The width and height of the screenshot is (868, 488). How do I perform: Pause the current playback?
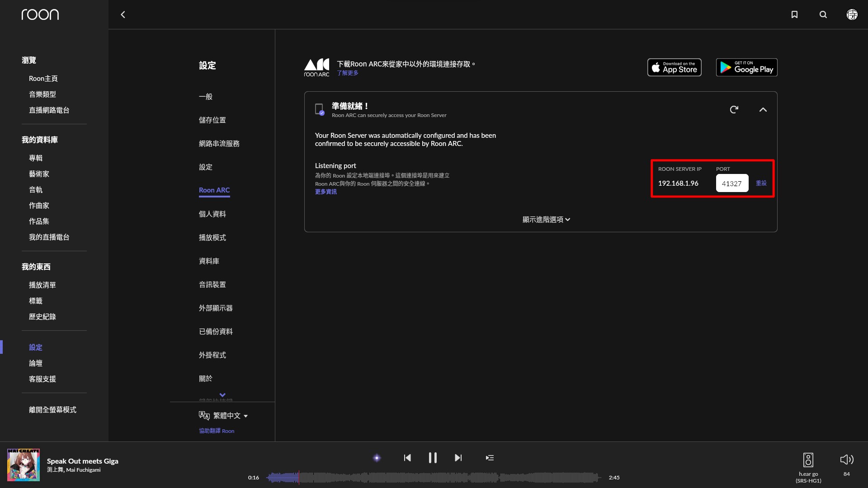433,458
